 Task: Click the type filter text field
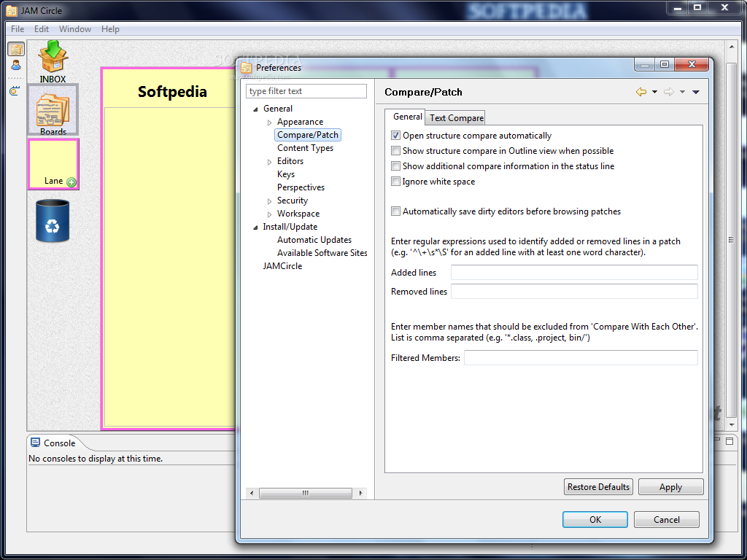[306, 91]
